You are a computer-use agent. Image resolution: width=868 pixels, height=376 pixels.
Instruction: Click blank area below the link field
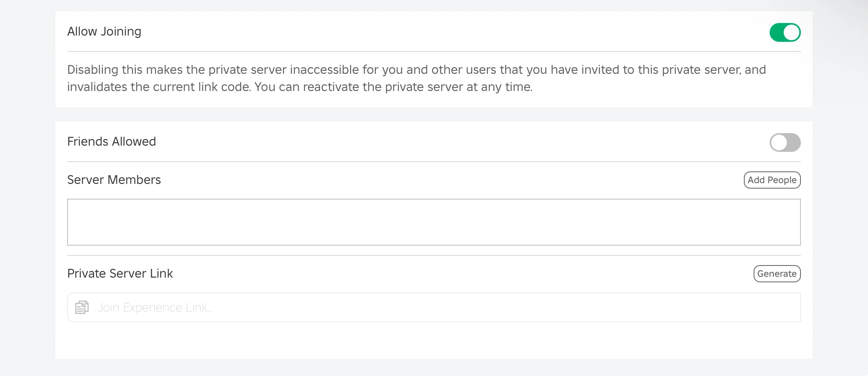pos(433,340)
